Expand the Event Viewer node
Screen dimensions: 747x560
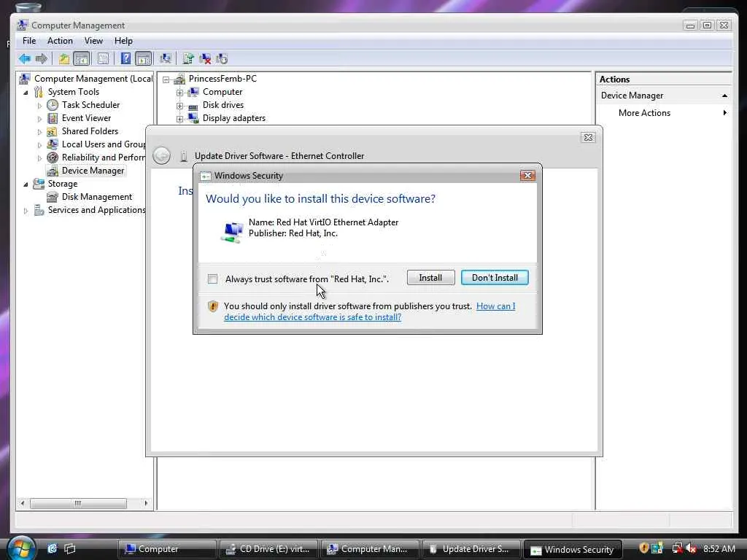click(39, 119)
